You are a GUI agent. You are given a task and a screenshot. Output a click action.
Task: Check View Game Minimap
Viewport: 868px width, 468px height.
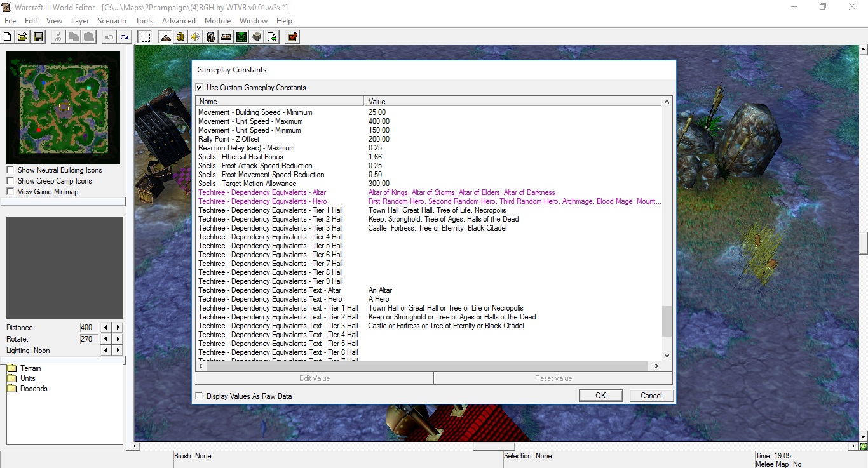10,192
